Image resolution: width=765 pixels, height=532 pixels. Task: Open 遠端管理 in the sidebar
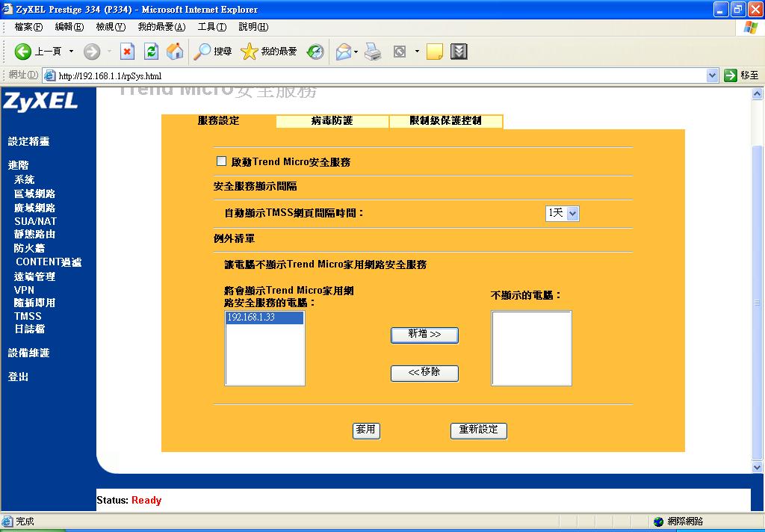coord(34,276)
